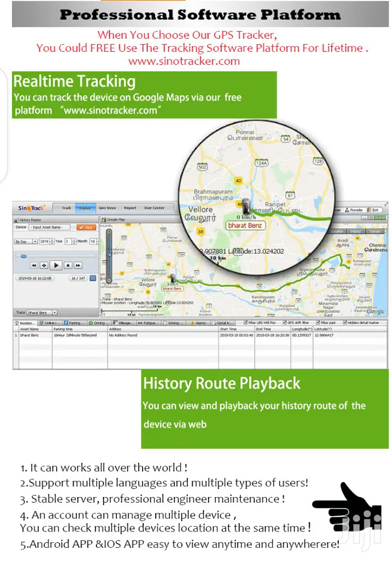Click the map zoom-in plus button
The height and width of the screenshot is (563, 392).
[109, 231]
